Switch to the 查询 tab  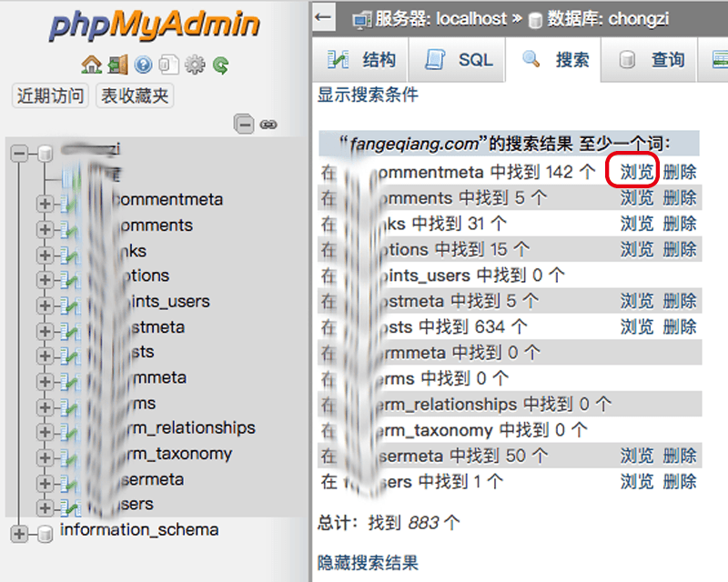tap(650, 60)
